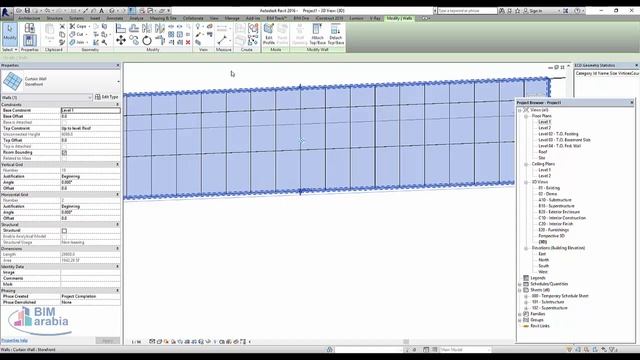
Task: Click Sign In in the title bar
Action: tap(536, 11)
